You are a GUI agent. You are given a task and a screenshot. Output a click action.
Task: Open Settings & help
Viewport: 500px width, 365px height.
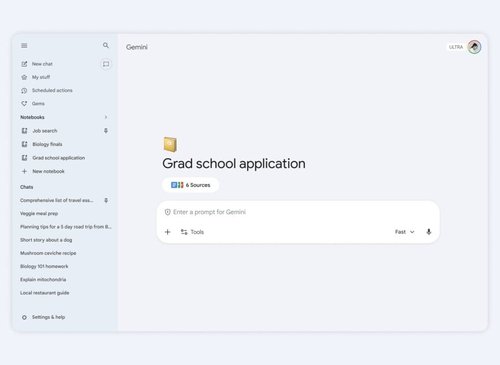[48, 317]
